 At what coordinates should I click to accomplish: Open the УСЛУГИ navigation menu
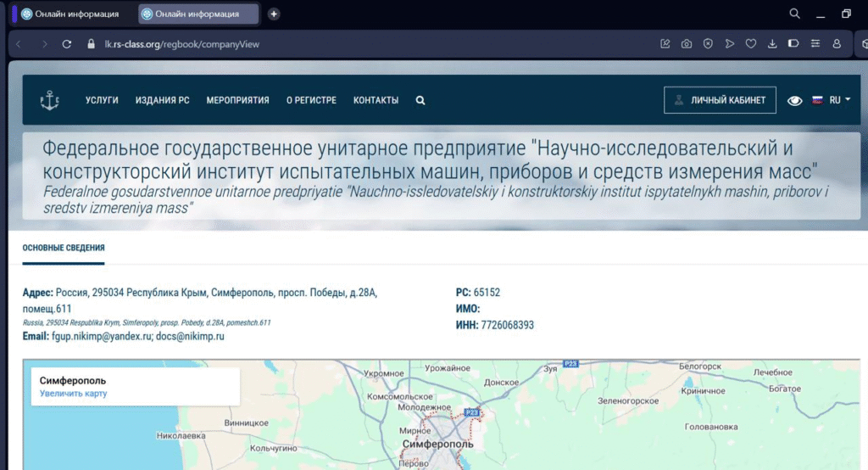tap(102, 100)
